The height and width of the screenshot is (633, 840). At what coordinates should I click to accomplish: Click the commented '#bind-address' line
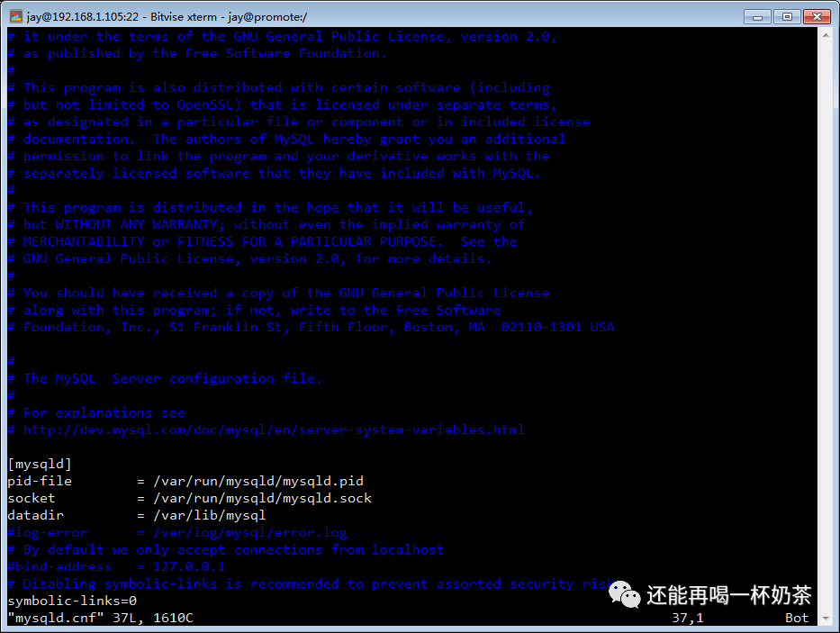point(116,567)
